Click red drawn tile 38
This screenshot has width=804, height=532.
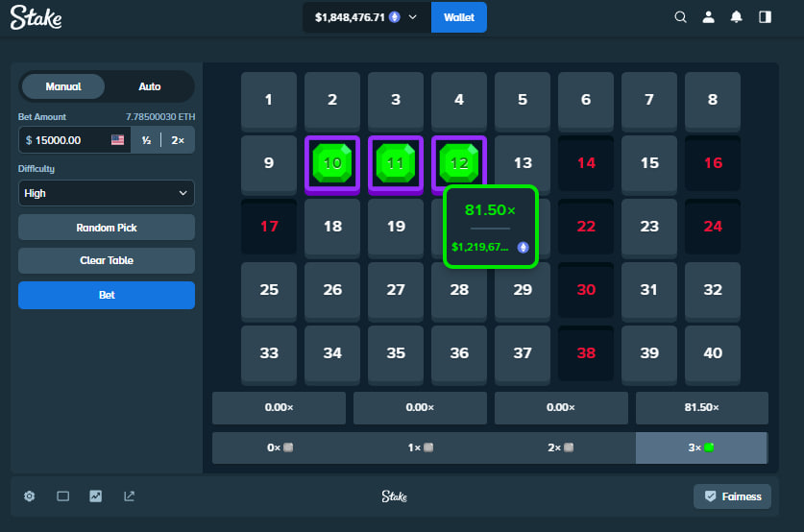(x=586, y=353)
